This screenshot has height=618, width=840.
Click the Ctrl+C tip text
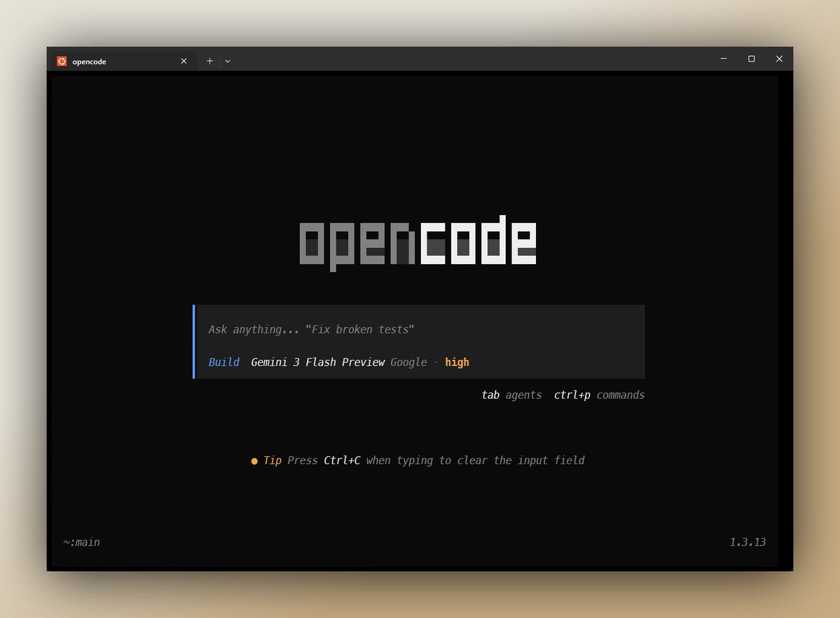coord(342,460)
